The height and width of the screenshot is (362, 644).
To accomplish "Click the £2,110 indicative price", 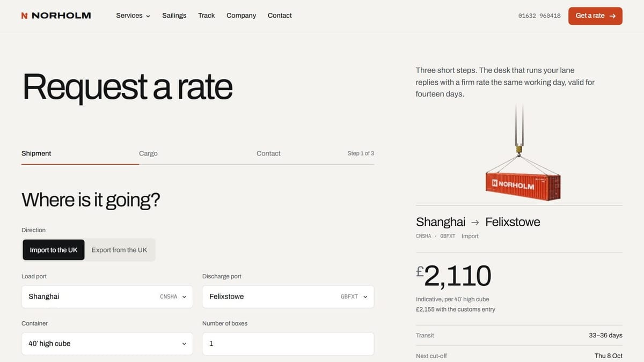I will [x=454, y=276].
